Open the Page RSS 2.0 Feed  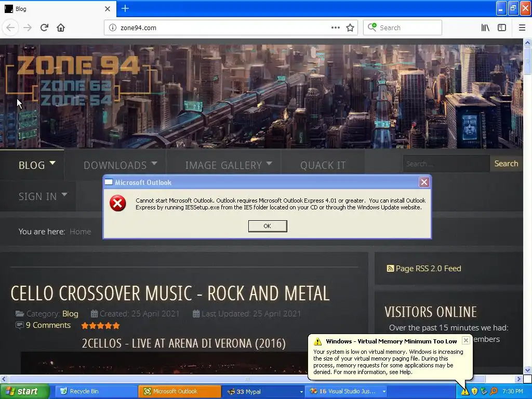[x=428, y=269]
